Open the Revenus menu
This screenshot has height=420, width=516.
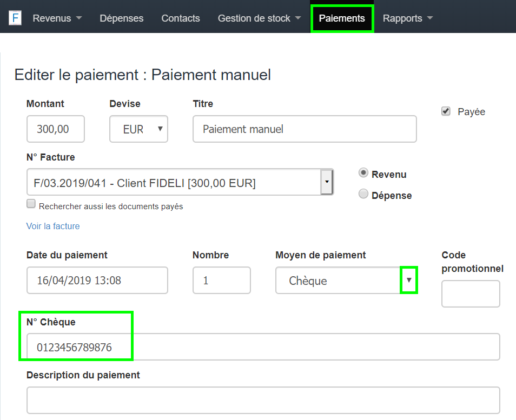click(x=57, y=18)
